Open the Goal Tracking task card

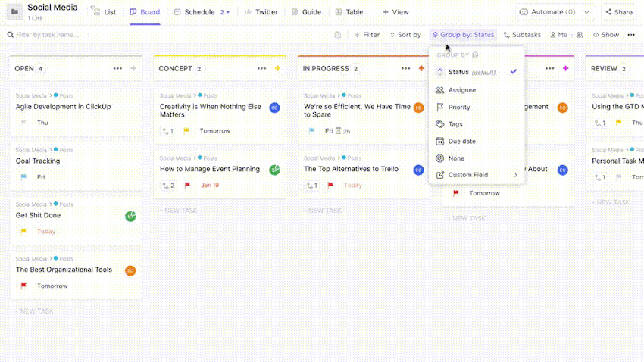pos(76,166)
